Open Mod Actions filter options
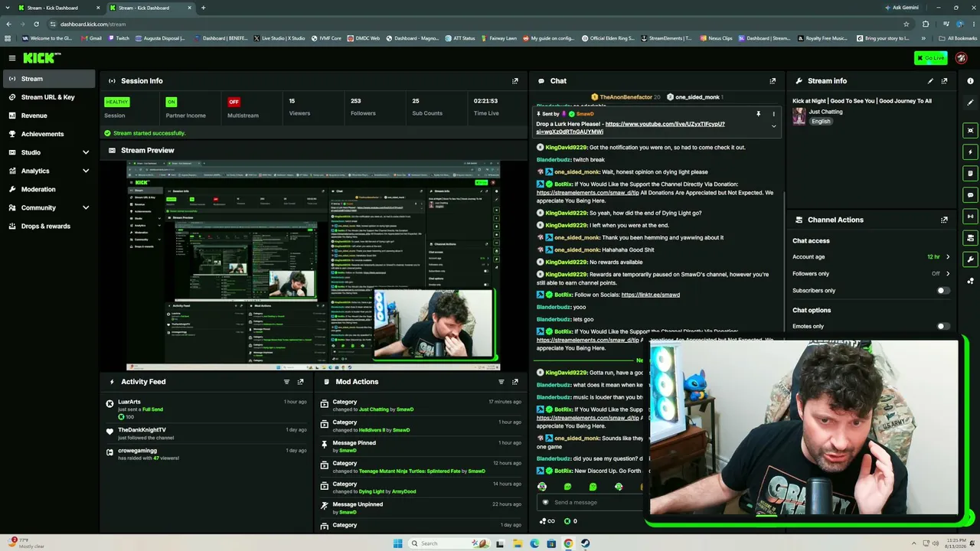The width and height of the screenshot is (980, 551). point(501,382)
